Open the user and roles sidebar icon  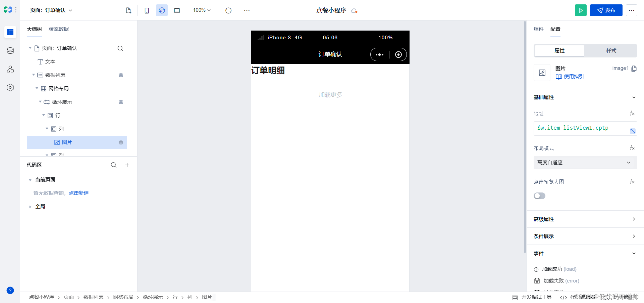[10, 69]
